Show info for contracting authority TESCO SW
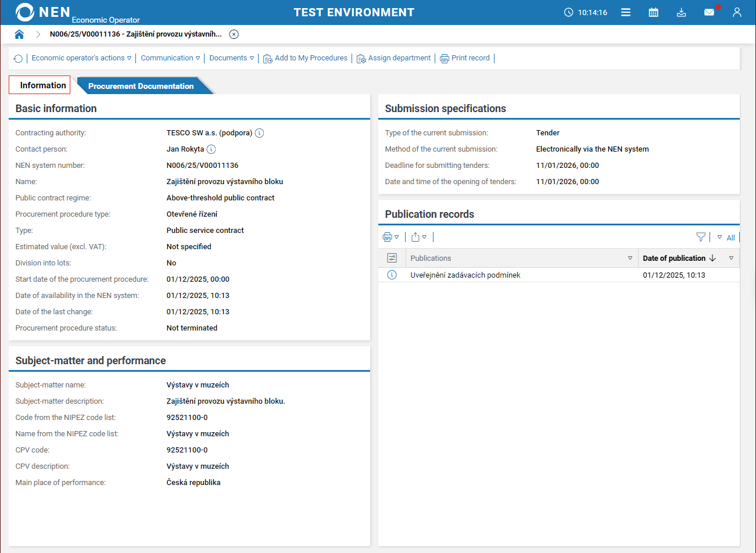Viewport: 756px width, 553px height. 260,133
